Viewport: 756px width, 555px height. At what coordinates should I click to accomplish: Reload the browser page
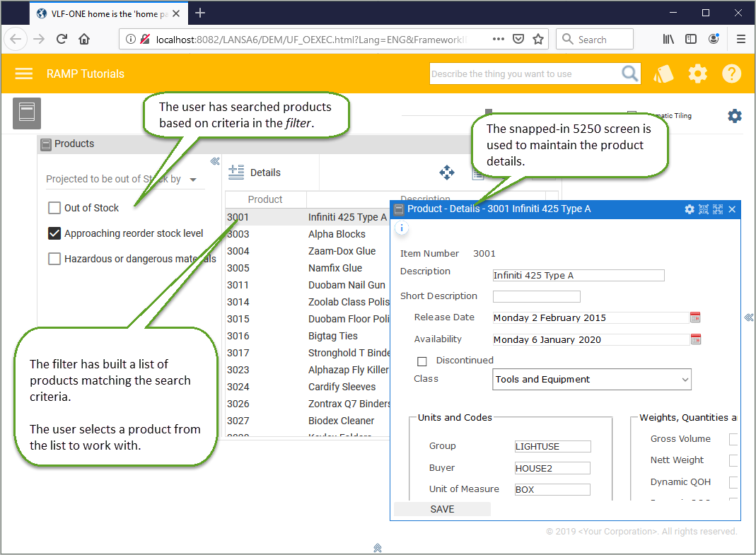(x=62, y=39)
